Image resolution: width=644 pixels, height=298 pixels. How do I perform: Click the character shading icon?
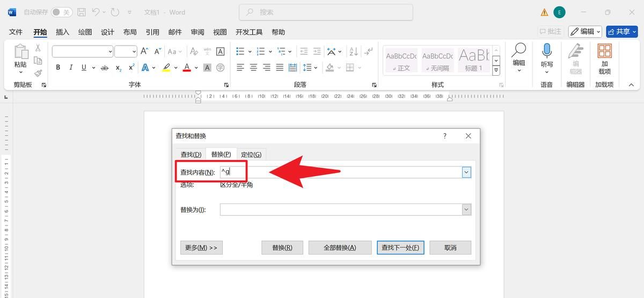[207, 68]
